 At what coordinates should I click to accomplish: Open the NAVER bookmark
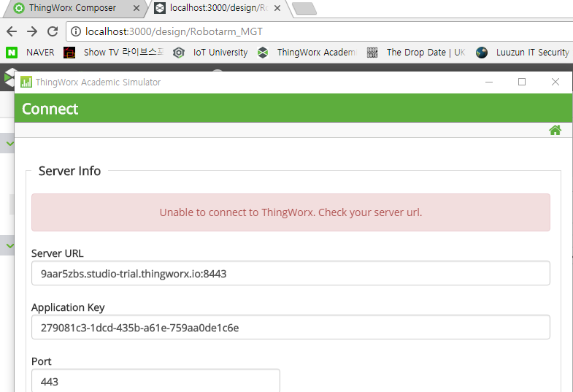[31, 53]
